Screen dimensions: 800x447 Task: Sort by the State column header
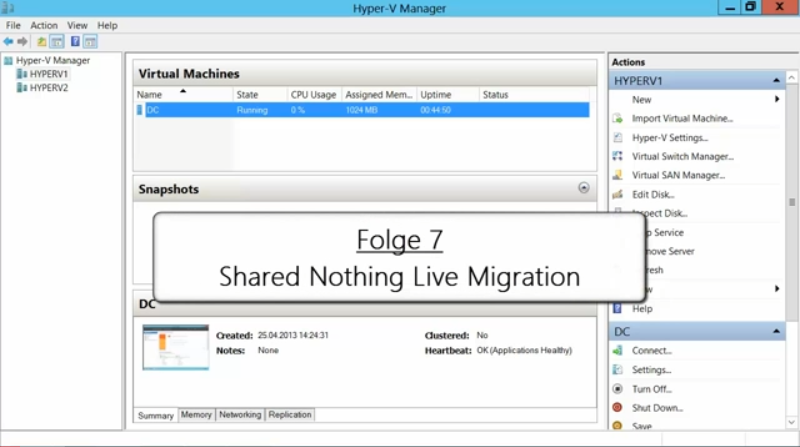pyautogui.click(x=260, y=94)
